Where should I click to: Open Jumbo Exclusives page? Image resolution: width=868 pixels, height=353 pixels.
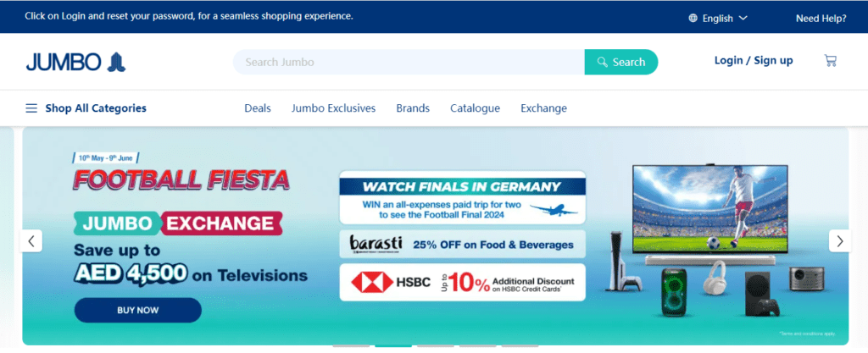(x=334, y=108)
